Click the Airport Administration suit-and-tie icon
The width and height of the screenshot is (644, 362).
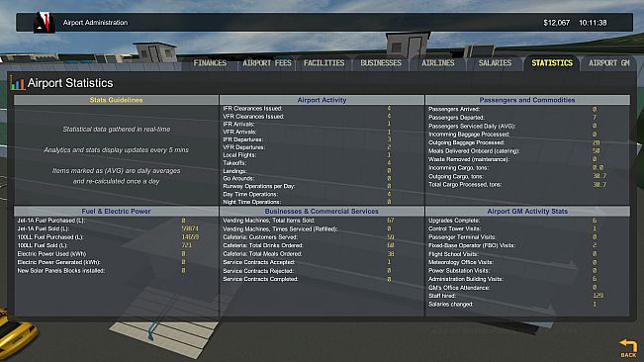click(x=44, y=22)
